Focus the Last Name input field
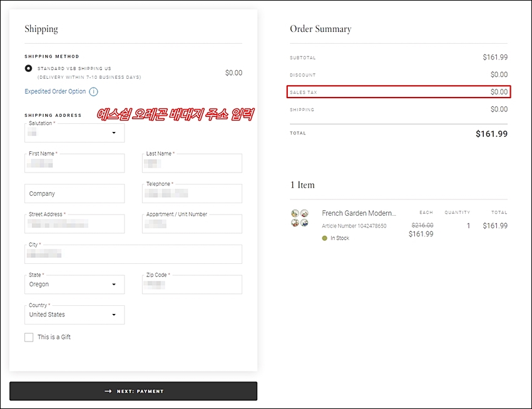The height and width of the screenshot is (409, 532). (x=192, y=163)
